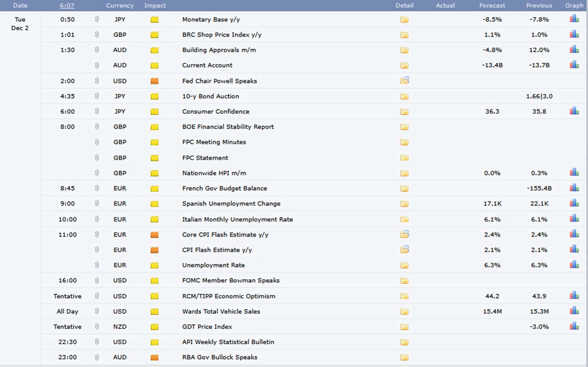
Task: Open graph for Monetary Base y/y
Action: [x=574, y=19]
